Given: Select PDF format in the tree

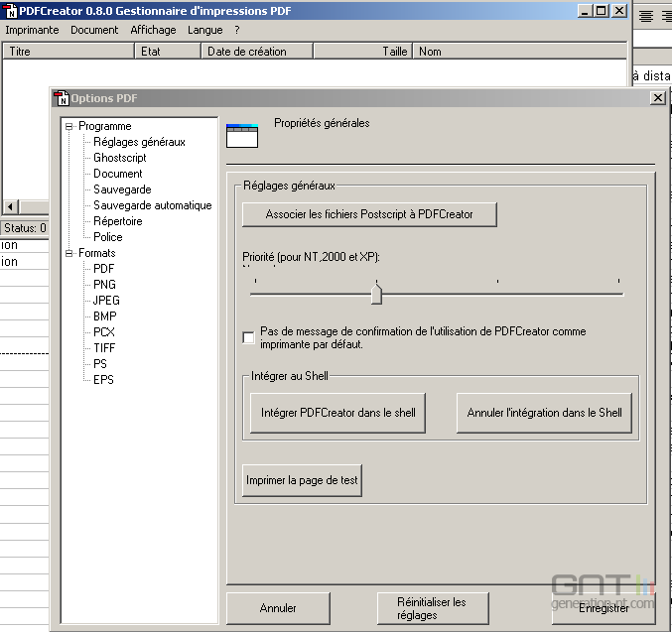Looking at the screenshot, I should tap(103, 269).
